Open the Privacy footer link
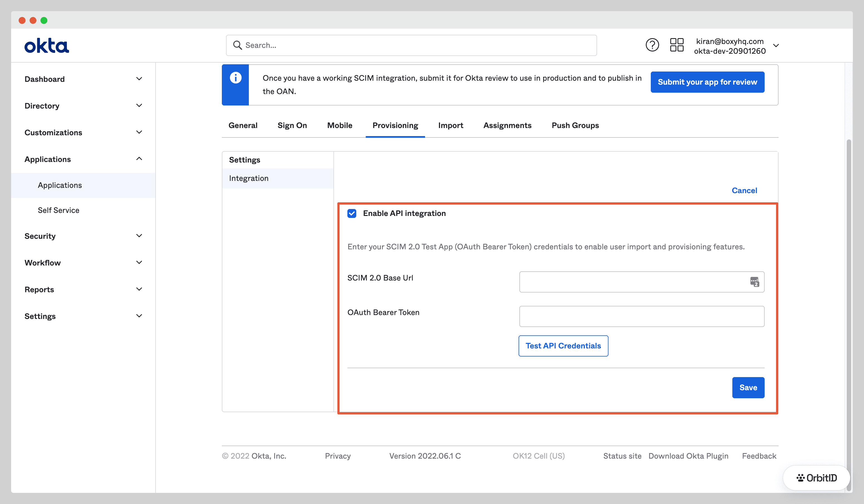 point(338,456)
